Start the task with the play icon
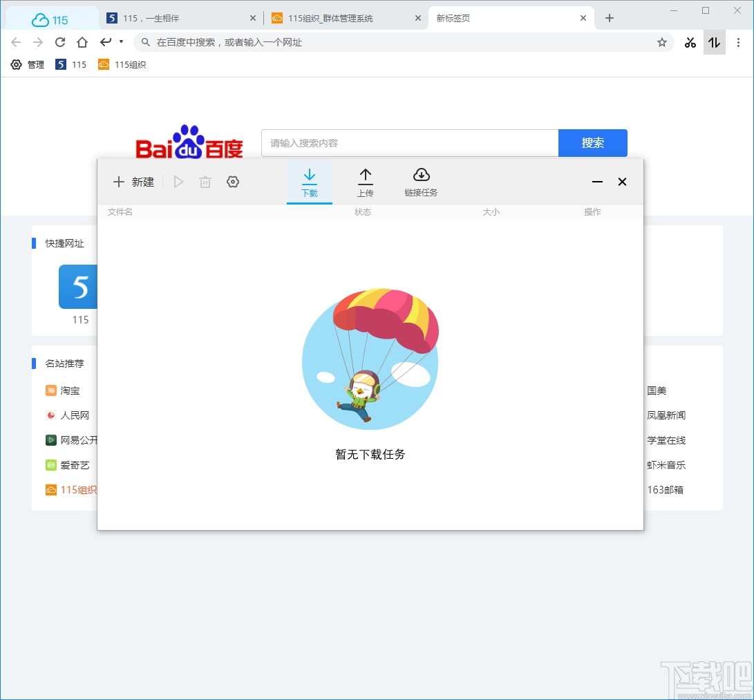The image size is (754, 700). 179,182
